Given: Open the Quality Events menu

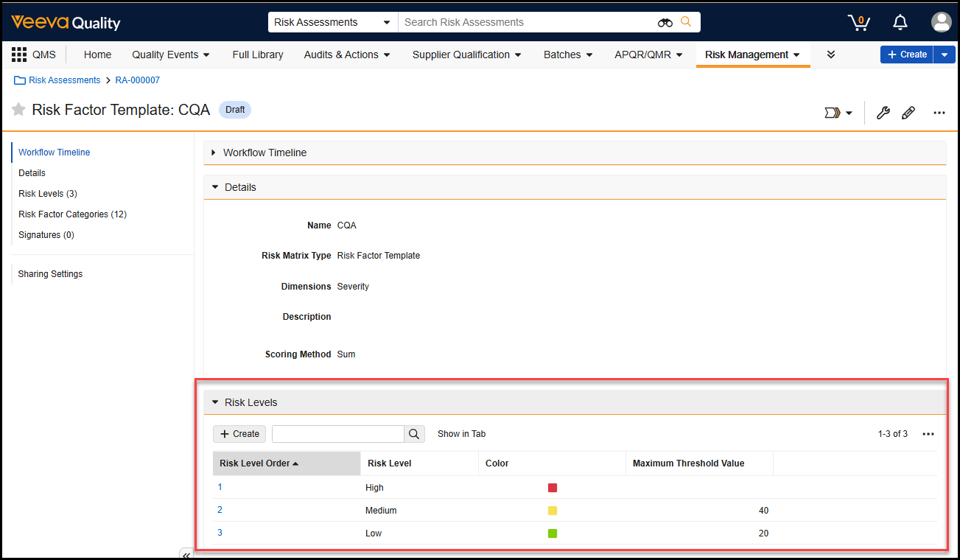Looking at the screenshot, I should click(x=170, y=55).
